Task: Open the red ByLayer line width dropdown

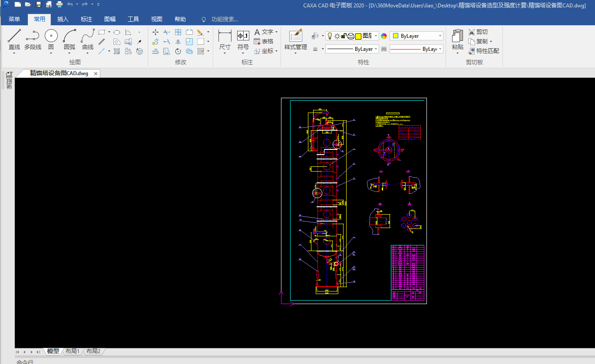Action: [440, 49]
